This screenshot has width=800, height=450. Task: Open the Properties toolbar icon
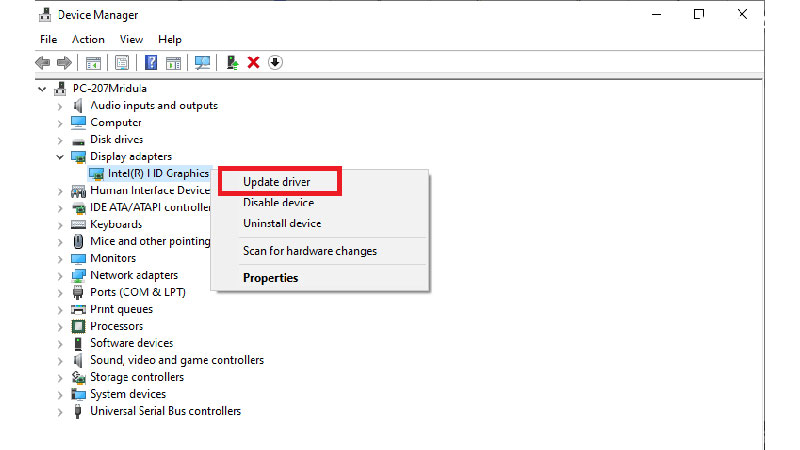coord(122,63)
